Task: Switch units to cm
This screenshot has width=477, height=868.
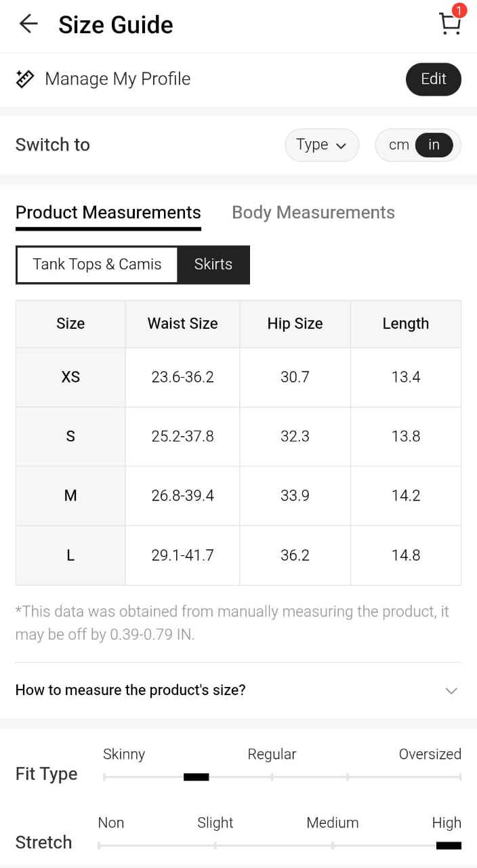Action: pyautogui.click(x=398, y=144)
